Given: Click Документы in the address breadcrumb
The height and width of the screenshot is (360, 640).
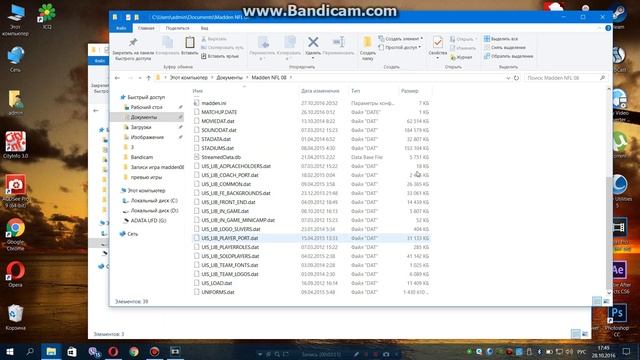Looking at the screenshot, I should pos(229,78).
